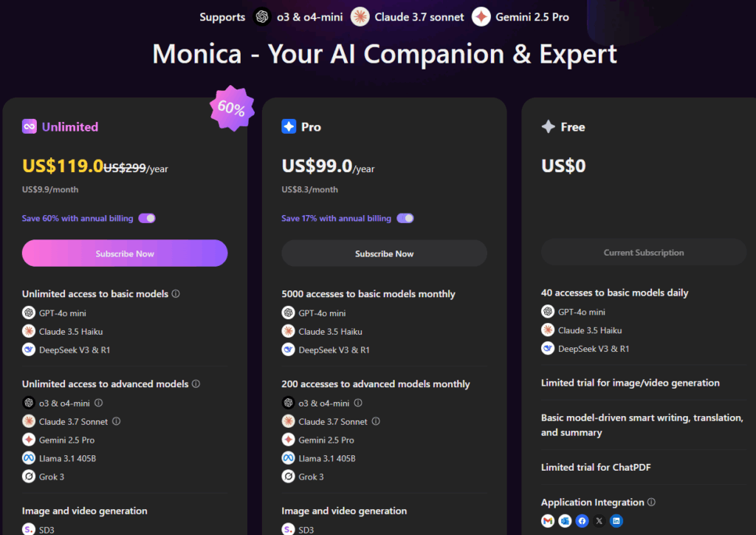Viewport: 756px width, 535px height.
Task: Click info icon next to Unlimited plan's o3 & o4-mini
Action: pos(99,403)
